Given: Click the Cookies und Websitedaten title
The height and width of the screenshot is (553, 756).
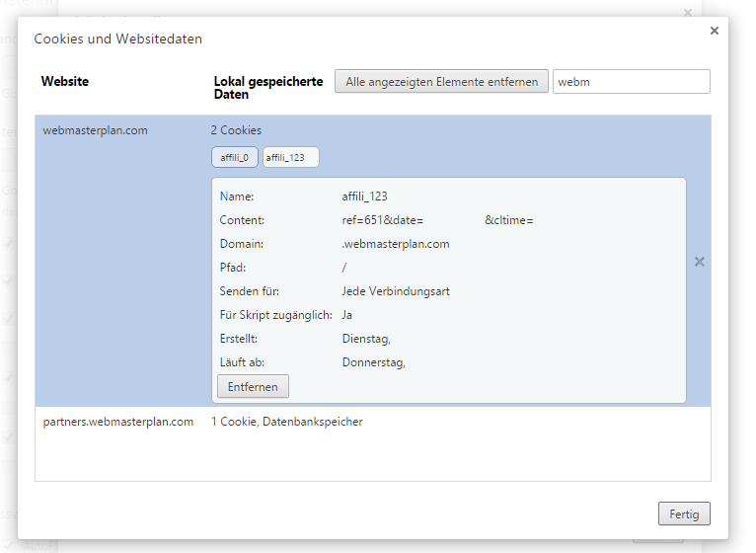Looking at the screenshot, I should (117, 39).
